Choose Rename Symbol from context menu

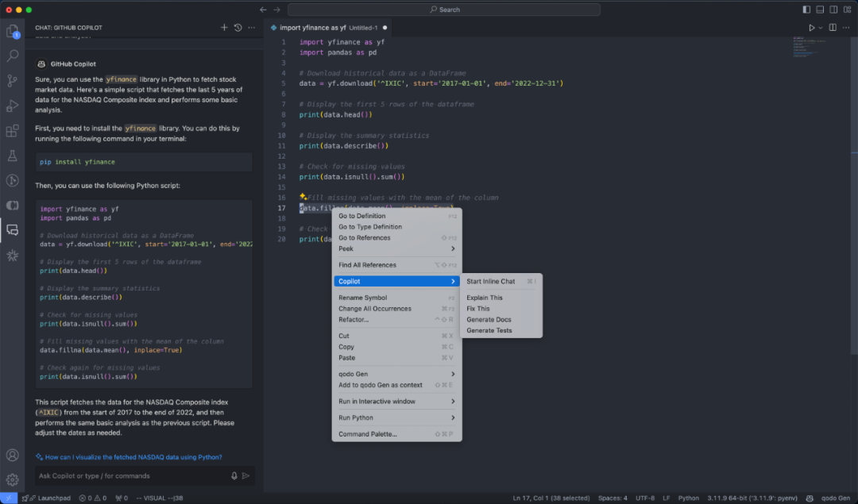[x=396, y=298]
